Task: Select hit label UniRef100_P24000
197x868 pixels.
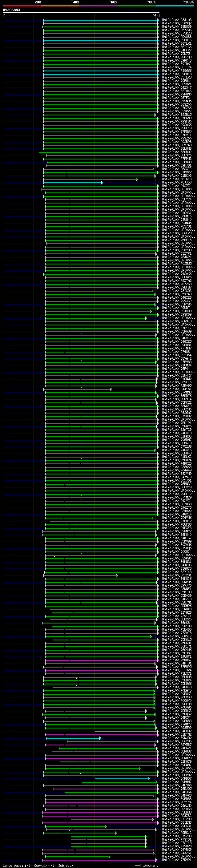Action: tap(177, 511)
